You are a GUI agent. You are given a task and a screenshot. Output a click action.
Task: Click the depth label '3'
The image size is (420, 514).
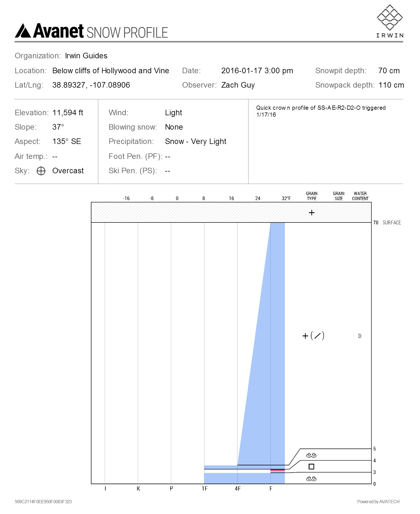click(x=374, y=472)
